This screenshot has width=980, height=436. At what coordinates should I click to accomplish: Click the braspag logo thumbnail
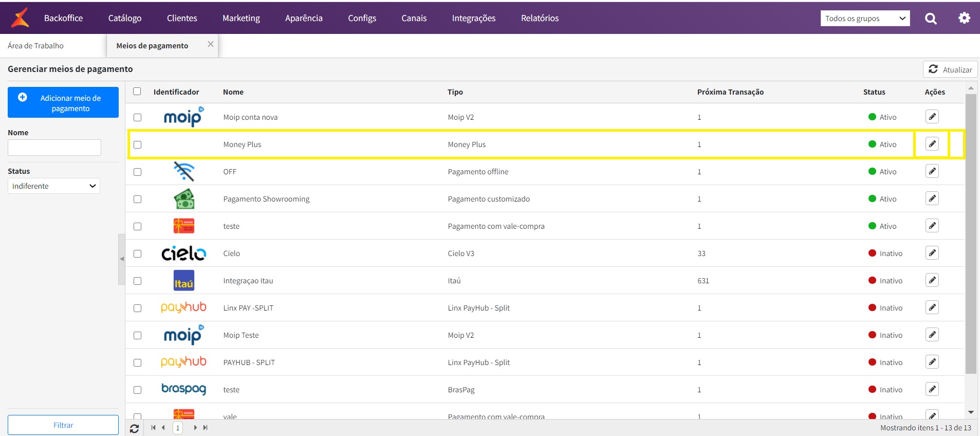(x=183, y=389)
